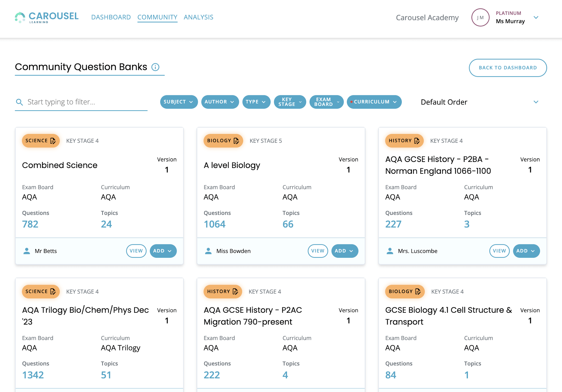562x392 pixels.
Task: Click the person icon beside Mr Betts
Action: [27, 251]
